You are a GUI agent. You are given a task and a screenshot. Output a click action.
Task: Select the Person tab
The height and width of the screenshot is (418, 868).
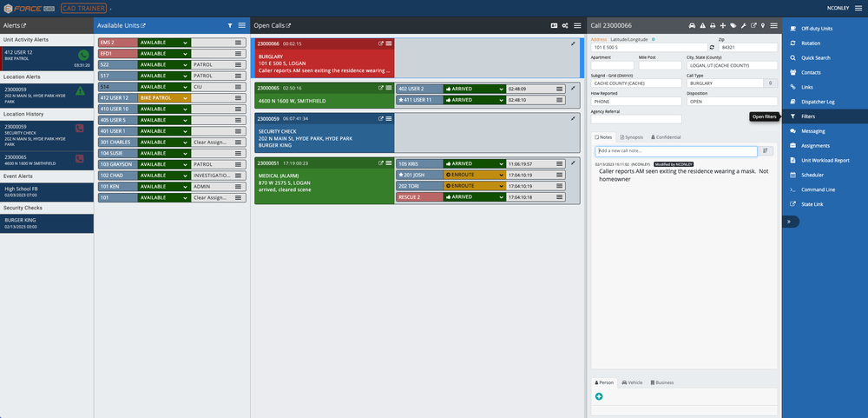(604, 382)
